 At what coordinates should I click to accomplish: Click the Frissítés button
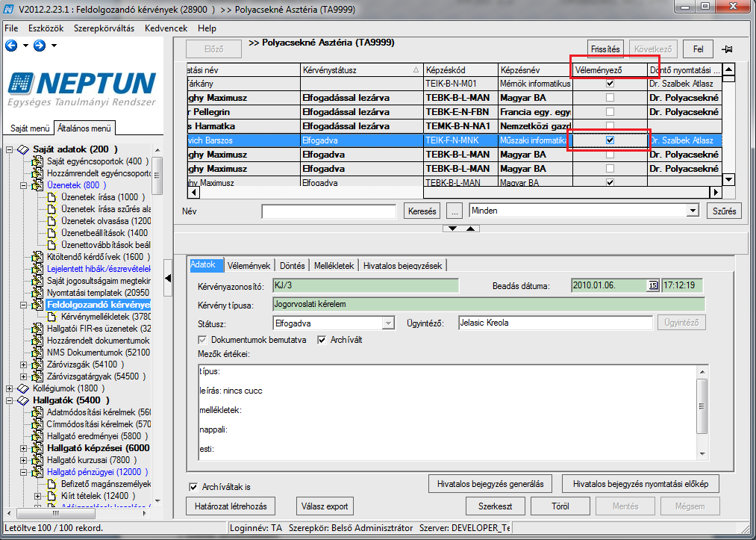(x=605, y=49)
